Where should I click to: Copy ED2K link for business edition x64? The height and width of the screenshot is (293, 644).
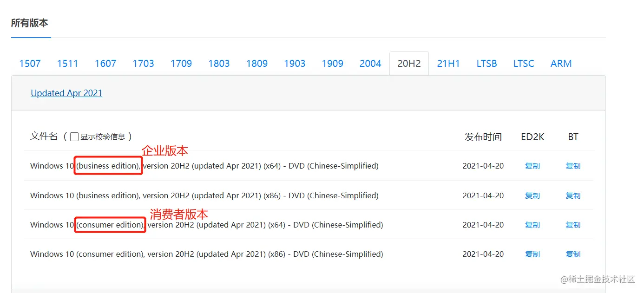tap(532, 166)
